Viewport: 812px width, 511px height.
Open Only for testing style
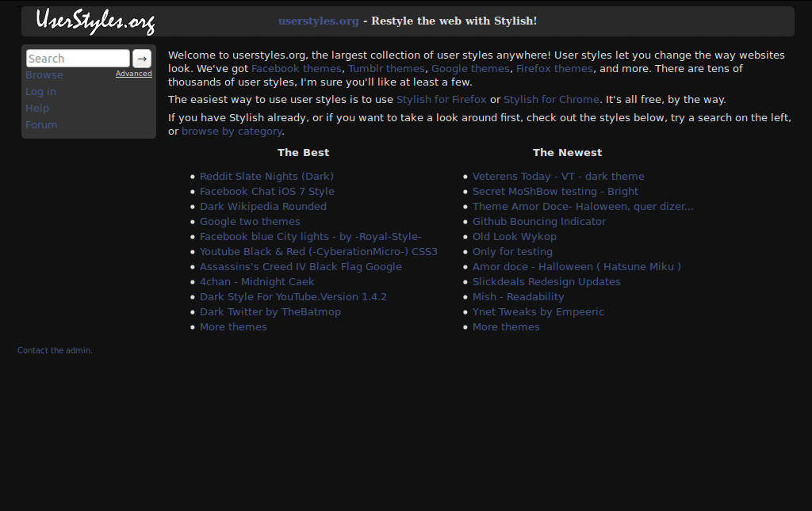point(512,251)
